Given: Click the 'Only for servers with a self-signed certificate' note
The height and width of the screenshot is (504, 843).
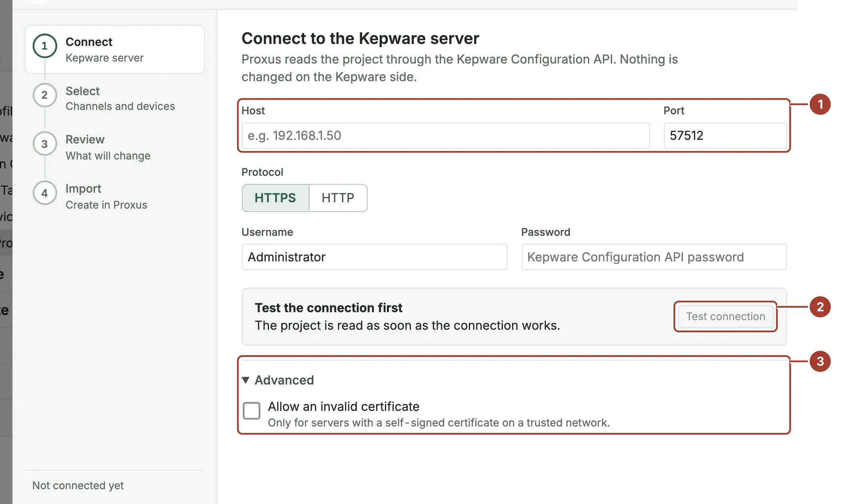Looking at the screenshot, I should (439, 422).
